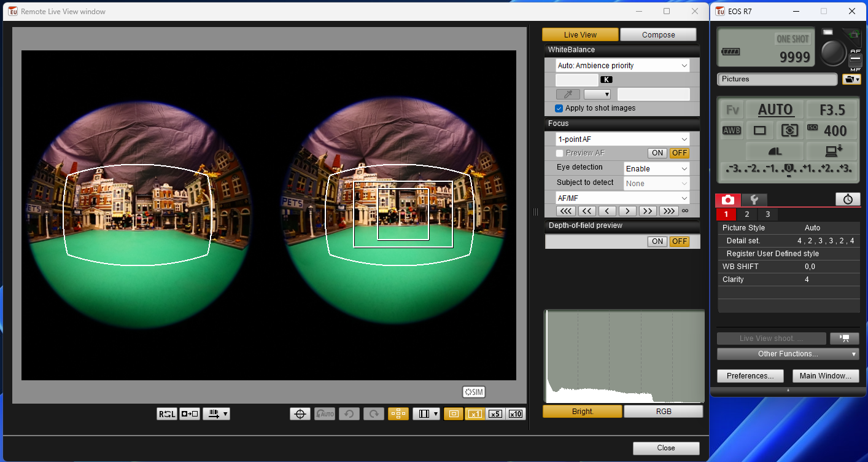Viewport: 868px width, 462px height.
Task: Click the AWB white balance icon
Action: [x=732, y=130]
